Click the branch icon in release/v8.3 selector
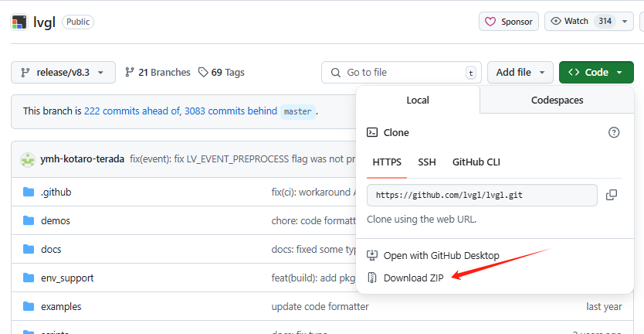This screenshot has width=644, height=334. coord(25,73)
